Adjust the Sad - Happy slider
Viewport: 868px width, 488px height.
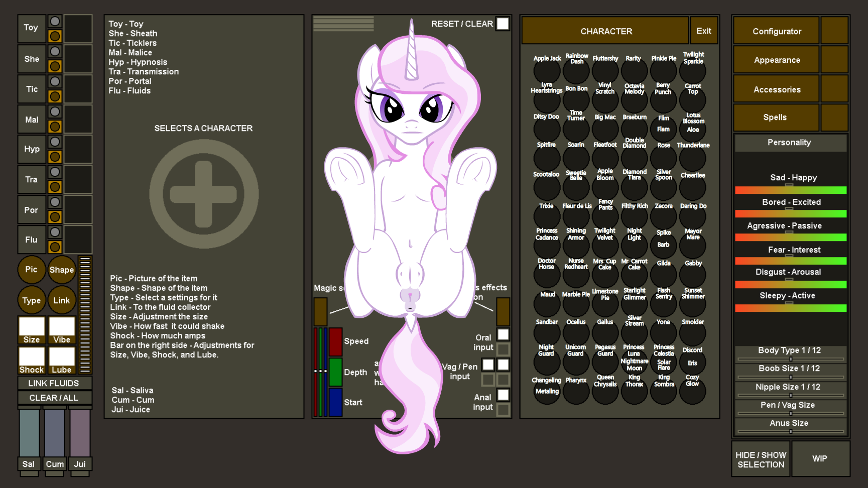[791, 190]
